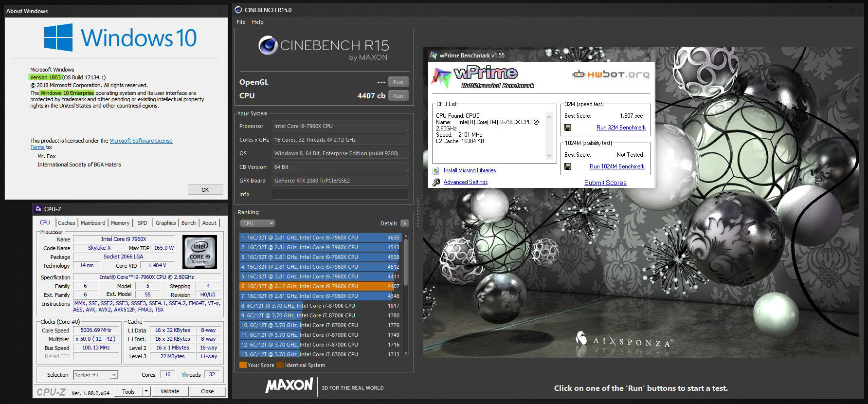
Task: Select ranking row 12 with score 1716
Action: [320, 345]
